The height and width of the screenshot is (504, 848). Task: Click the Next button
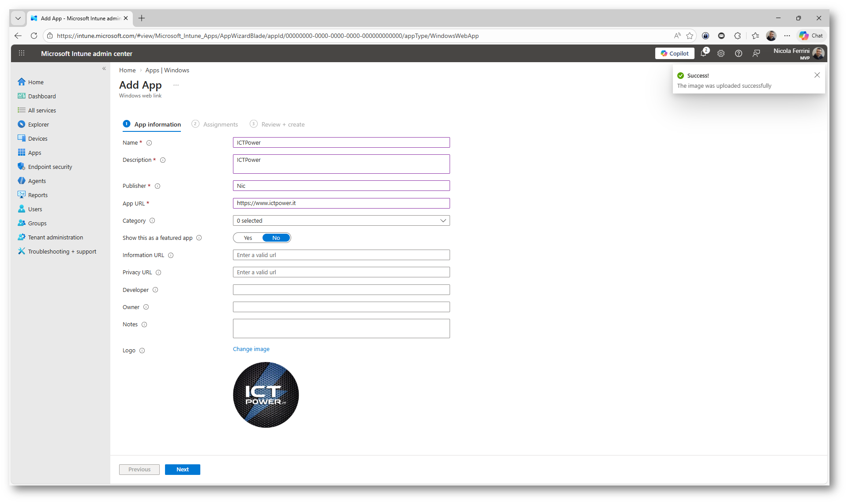[x=182, y=469]
